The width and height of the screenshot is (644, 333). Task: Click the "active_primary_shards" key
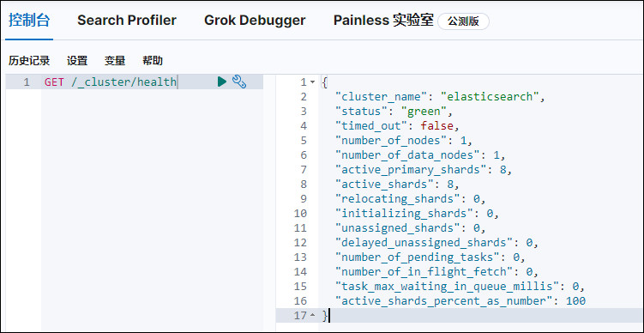[x=410, y=169]
